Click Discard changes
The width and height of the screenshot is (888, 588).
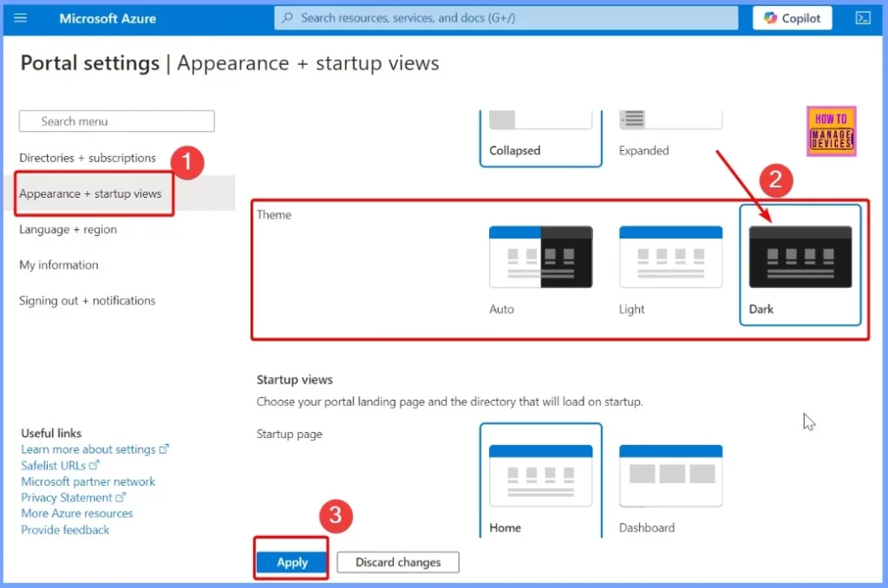pyautogui.click(x=398, y=562)
